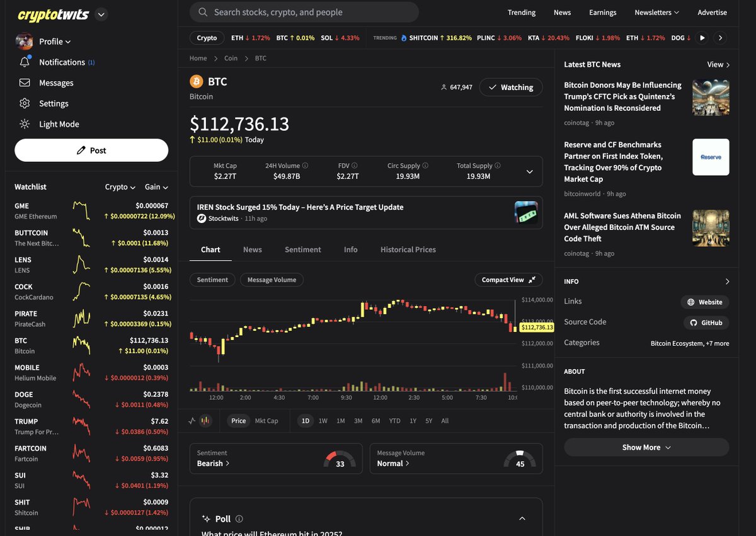Expand the market stats panel chevron
The image size is (756, 536).
click(x=529, y=171)
